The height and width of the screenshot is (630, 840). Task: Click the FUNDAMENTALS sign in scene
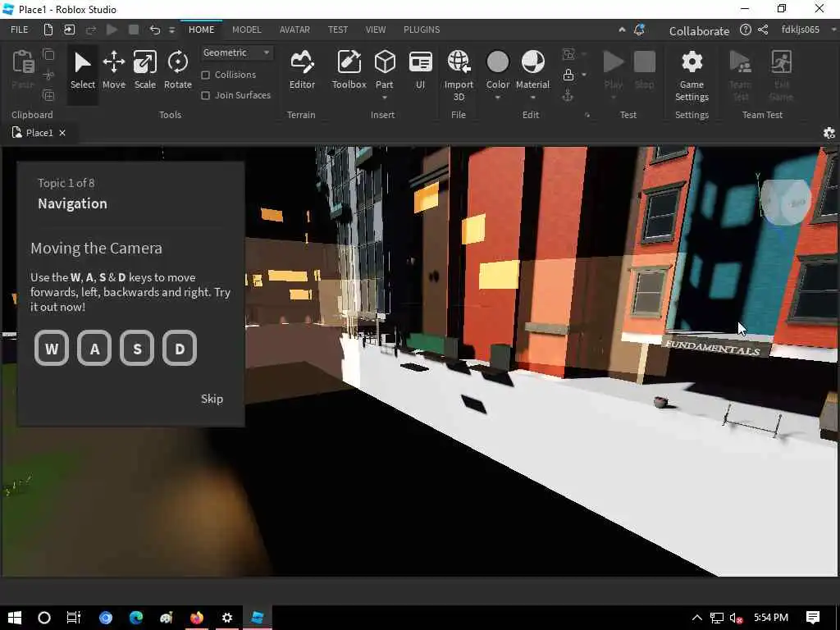tap(713, 347)
